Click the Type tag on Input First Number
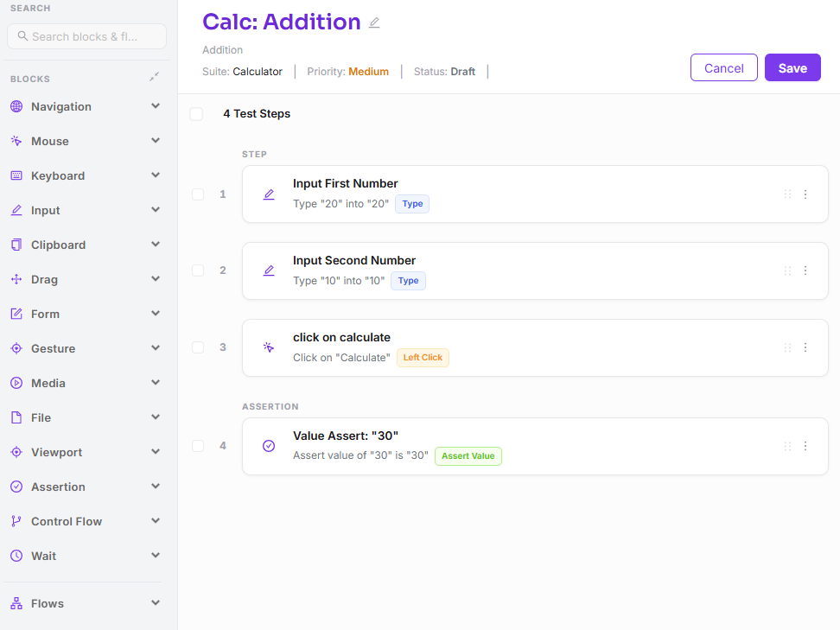Screen dimensions: 840x630 tap(412, 204)
